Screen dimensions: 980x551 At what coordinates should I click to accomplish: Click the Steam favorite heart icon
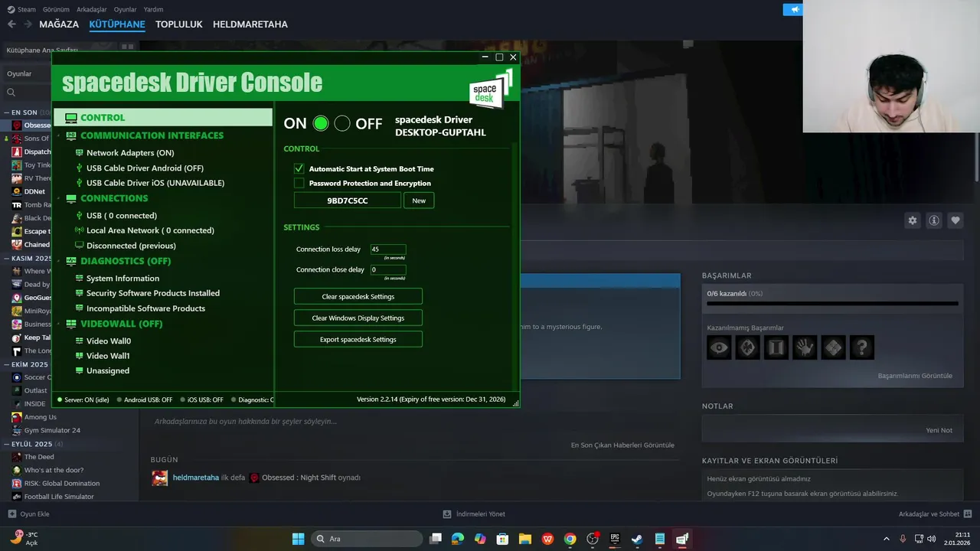point(955,220)
